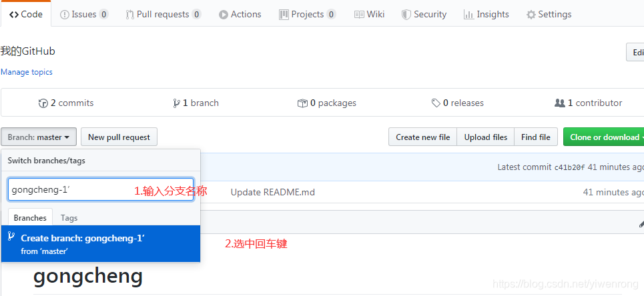Screen dimensions: 644x296
Task: Open the Security tab
Action: [424, 15]
